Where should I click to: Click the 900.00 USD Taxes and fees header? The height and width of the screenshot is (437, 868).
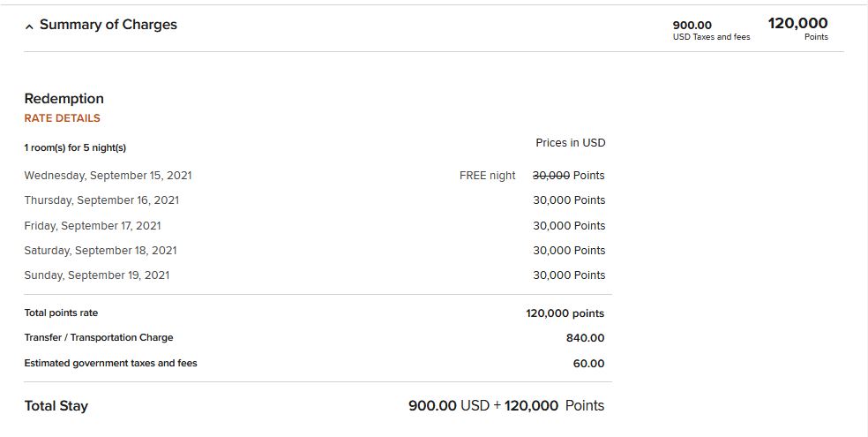(x=711, y=31)
